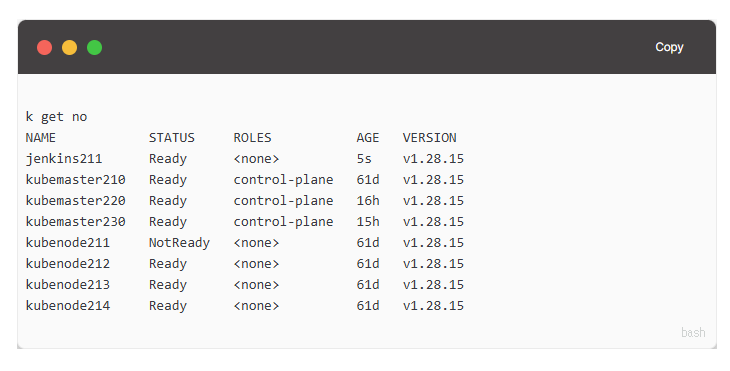Viewport: 730px width, 371px height.
Task: Click the kubemaster220 node name
Action: point(75,201)
